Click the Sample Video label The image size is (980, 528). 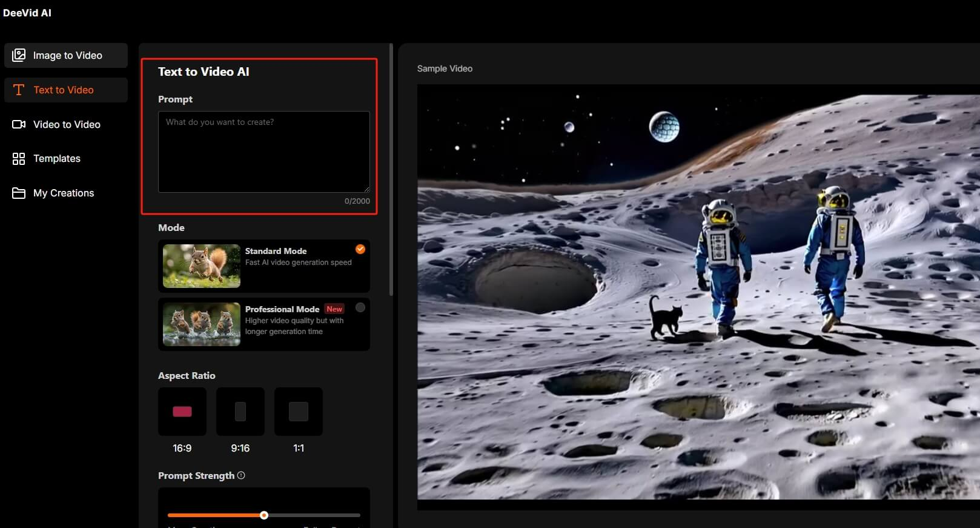click(x=445, y=69)
